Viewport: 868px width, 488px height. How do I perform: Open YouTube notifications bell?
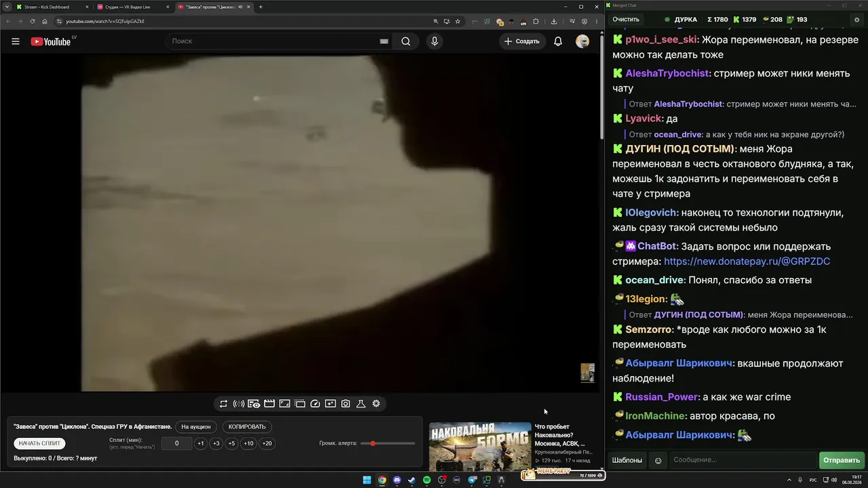tap(558, 41)
